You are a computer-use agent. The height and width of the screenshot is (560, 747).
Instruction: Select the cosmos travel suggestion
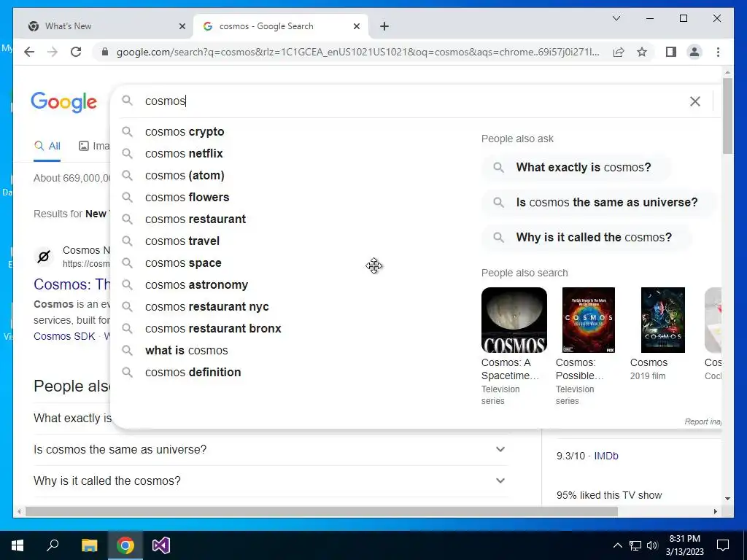(x=182, y=241)
